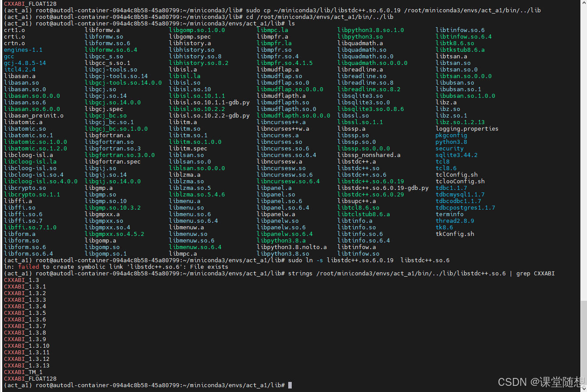Select liblzma.so.5.4.6 in the listing
This screenshot has width=587, height=392.
197,194
